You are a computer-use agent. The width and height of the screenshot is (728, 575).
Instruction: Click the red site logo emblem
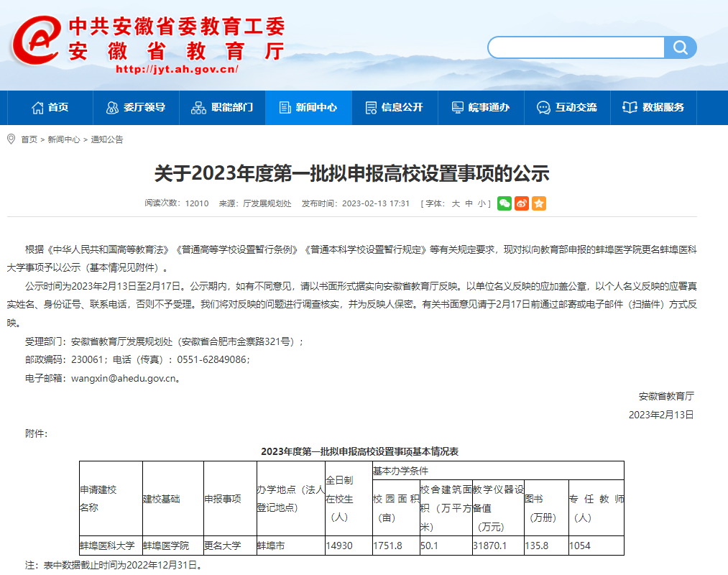point(36,41)
